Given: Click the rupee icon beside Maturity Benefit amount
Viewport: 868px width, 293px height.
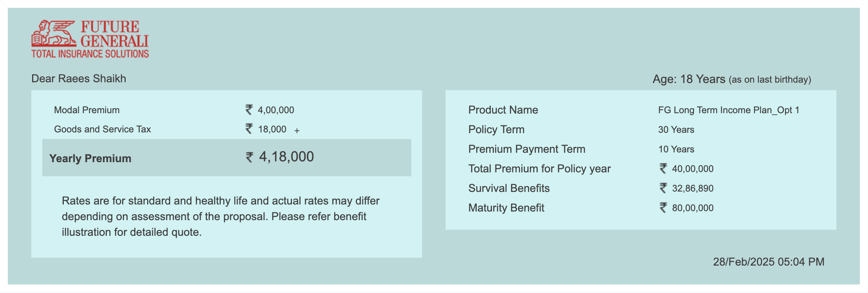Looking at the screenshot, I should pos(663,208).
